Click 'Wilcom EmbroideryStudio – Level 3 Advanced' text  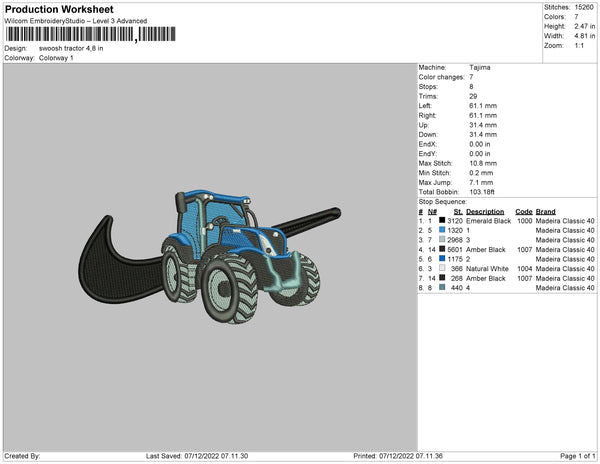pos(76,21)
